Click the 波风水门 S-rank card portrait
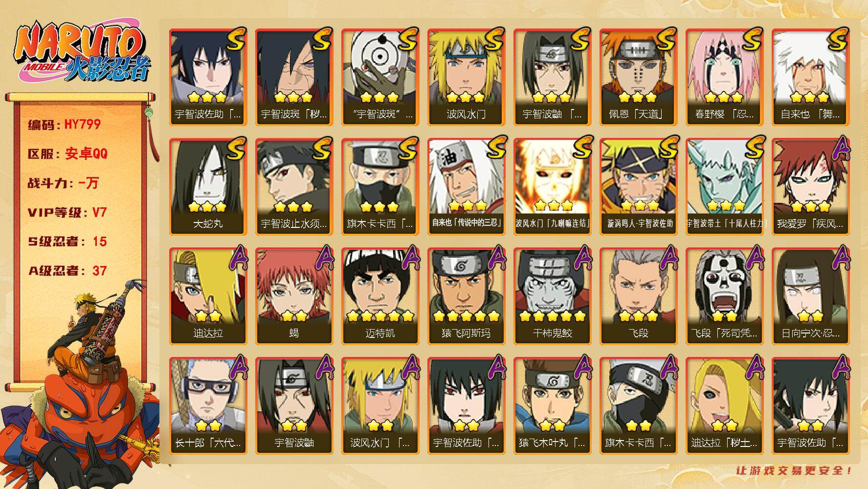 point(466,77)
